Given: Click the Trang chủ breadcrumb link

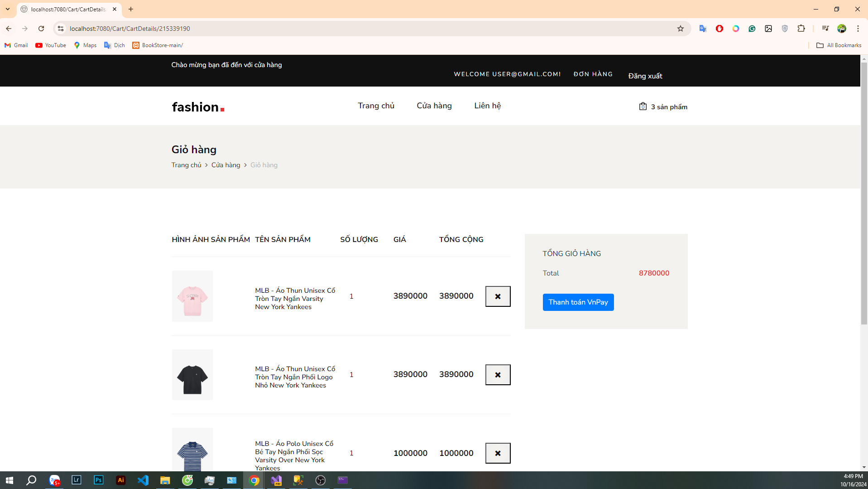Looking at the screenshot, I should pos(186,165).
